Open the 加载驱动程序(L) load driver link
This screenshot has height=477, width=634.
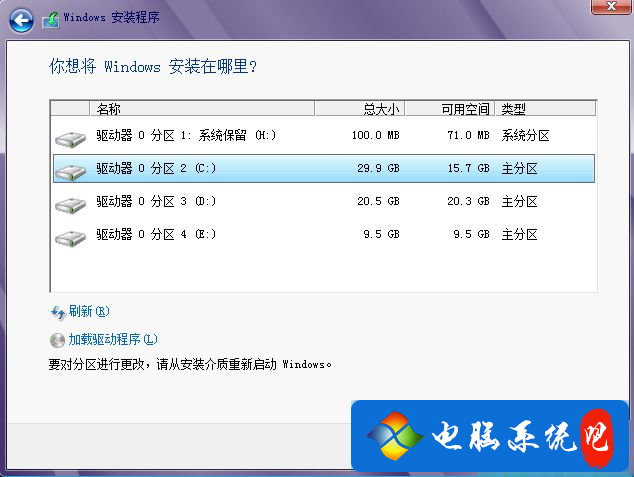113,339
